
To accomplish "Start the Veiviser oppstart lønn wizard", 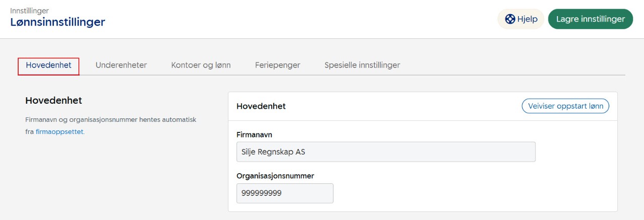I will click(566, 106).
